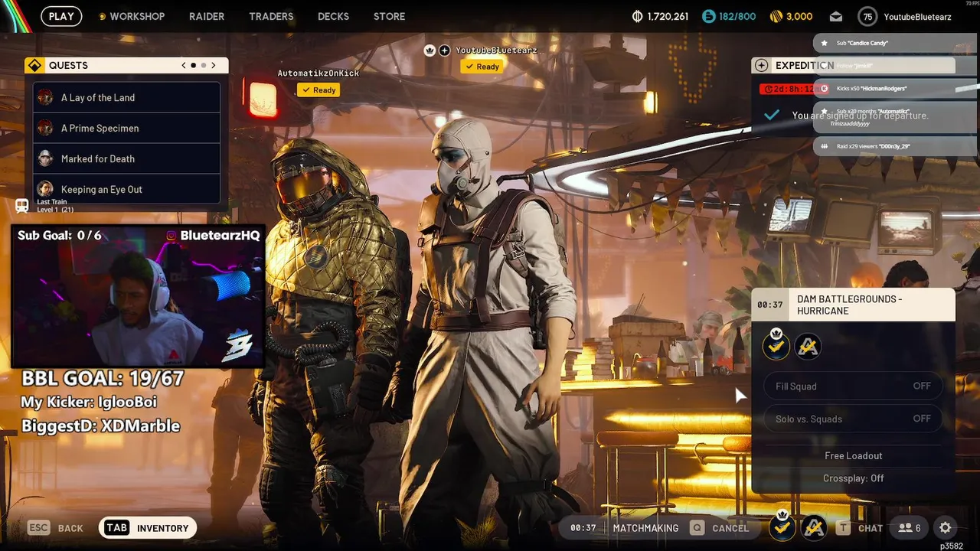Image resolution: width=980 pixels, height=551 pixels.
Task: Select the second quests page dot
Action: tap(203, 66)
